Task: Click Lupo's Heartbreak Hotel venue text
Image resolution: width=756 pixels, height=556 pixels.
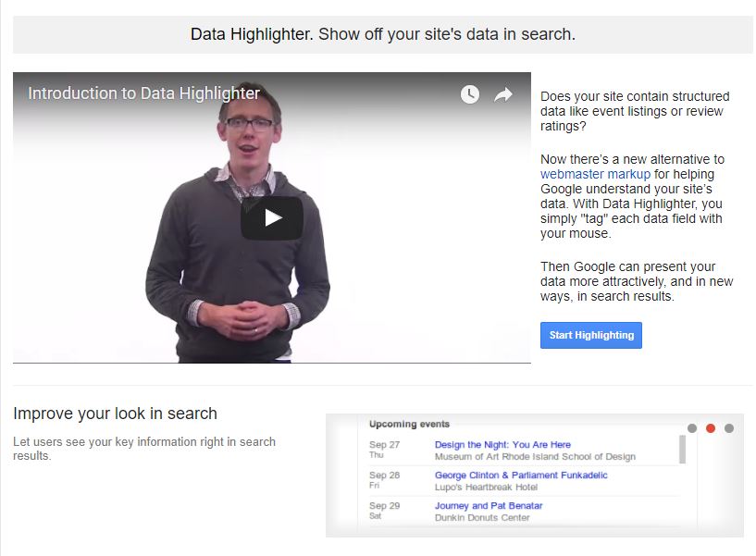Action: (x=486, y=487)
